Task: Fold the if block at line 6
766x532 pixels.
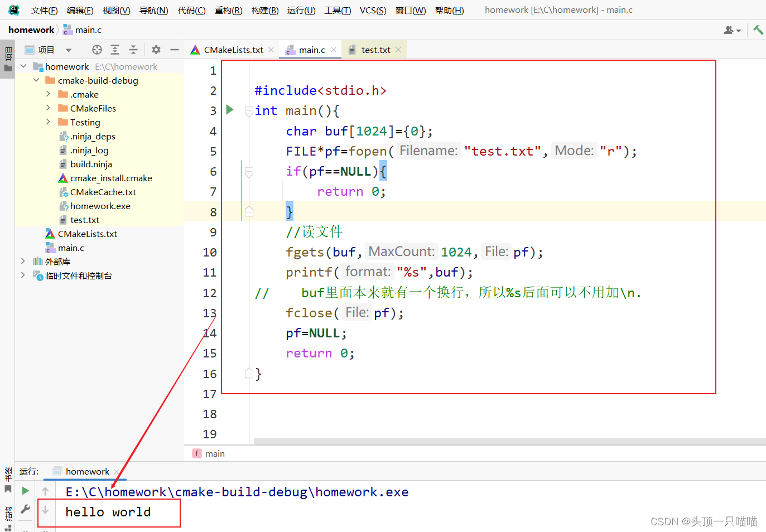Action: [249, 172]
